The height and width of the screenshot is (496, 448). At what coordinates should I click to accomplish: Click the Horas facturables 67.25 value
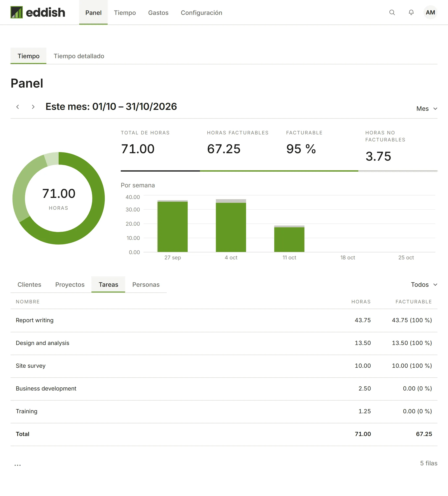224,149
